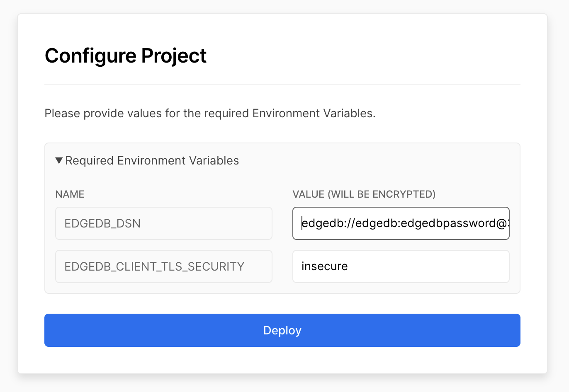Click the 'VALUE (WILL BE ENCRYPTED)' column label
569x392 pixels.
click(x=364, y=194)
